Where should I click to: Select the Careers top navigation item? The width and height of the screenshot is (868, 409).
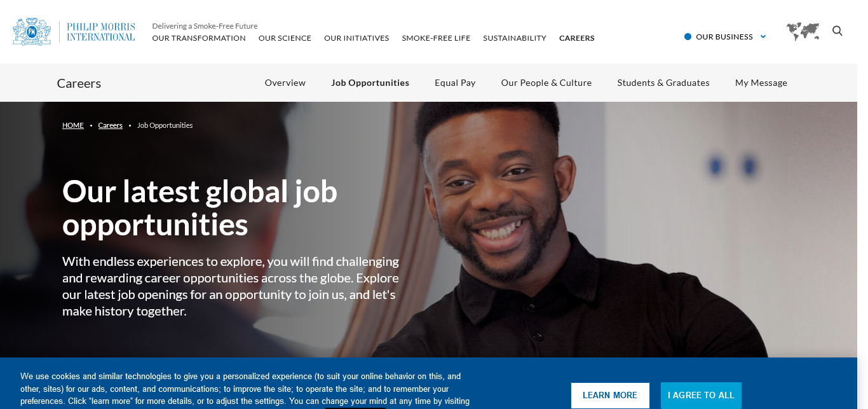coord(577,38)
